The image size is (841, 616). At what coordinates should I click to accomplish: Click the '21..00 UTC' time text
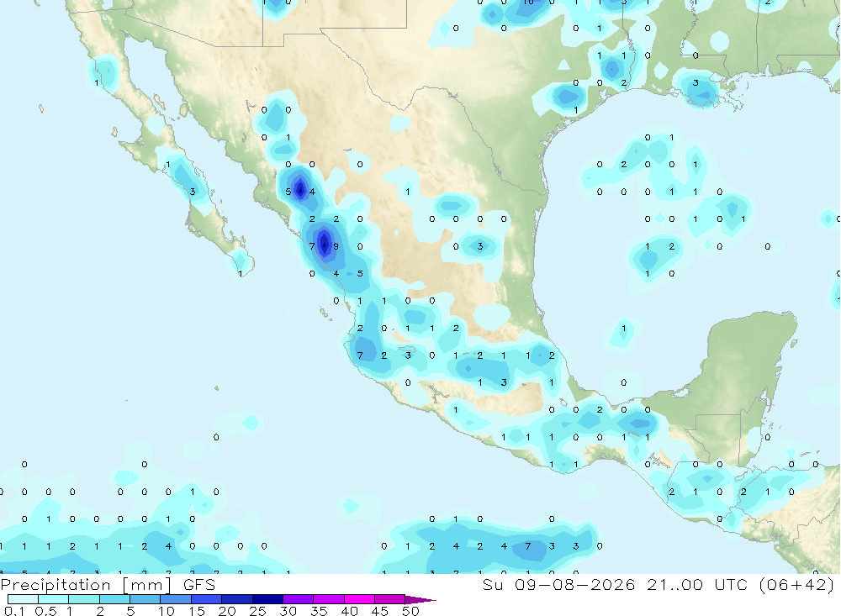697,584
